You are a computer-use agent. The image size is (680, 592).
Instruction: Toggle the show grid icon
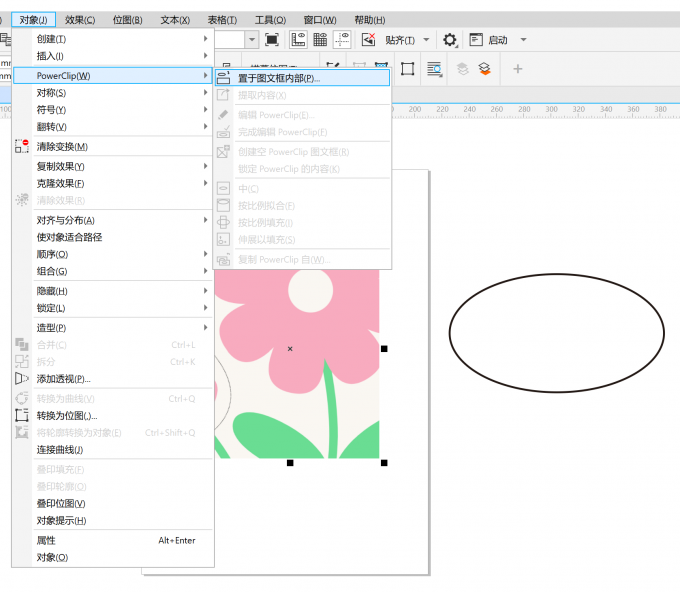point(320,40)
